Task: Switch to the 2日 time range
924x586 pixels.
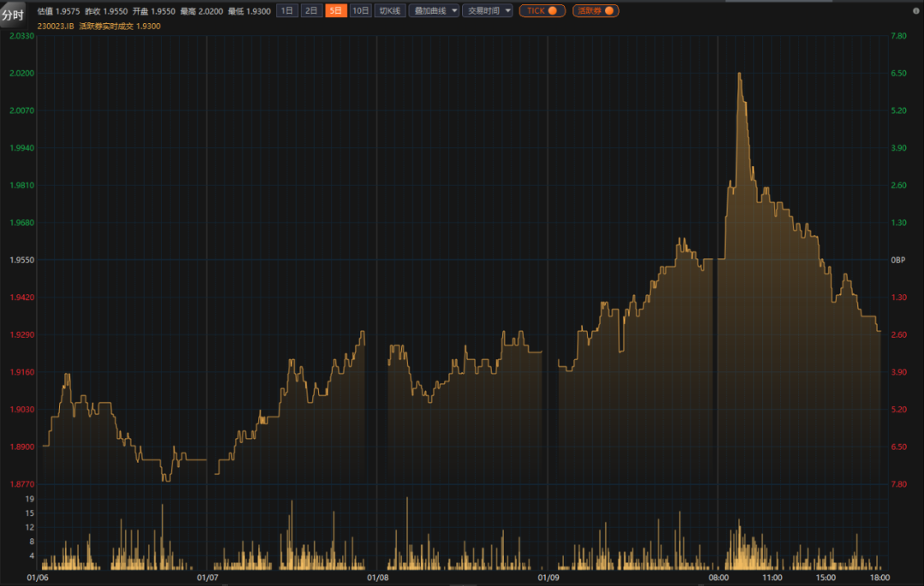Action: pos(311,11)
